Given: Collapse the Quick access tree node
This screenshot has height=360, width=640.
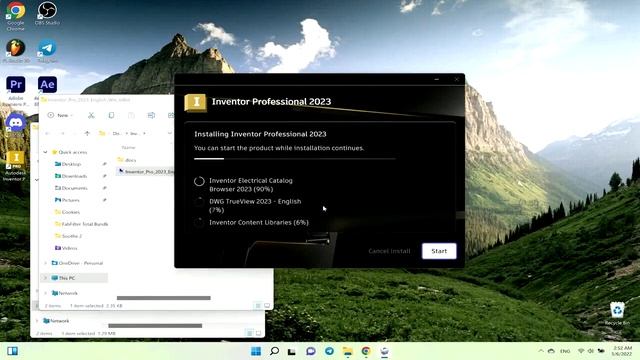Looking at the screenshot, I should [x=45, y=152].
